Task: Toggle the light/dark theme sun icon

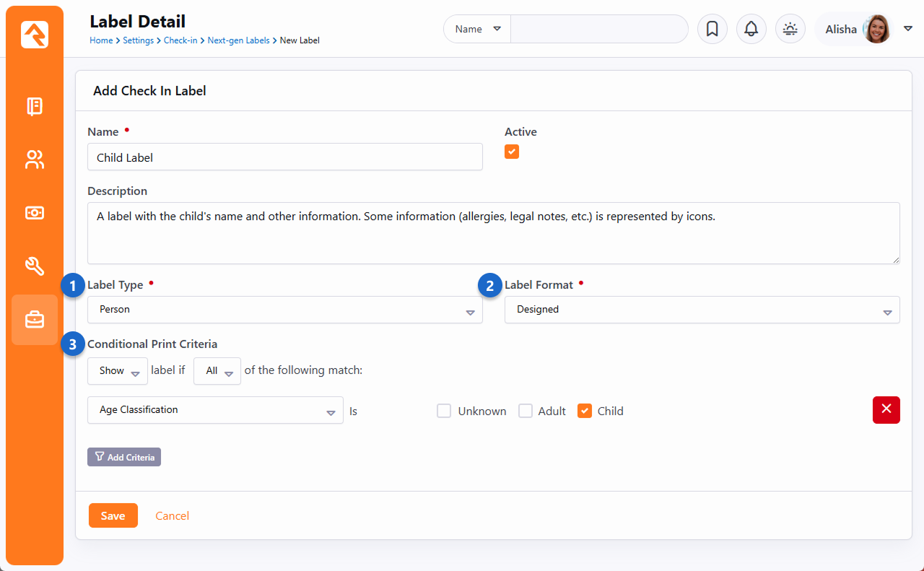Action: click(790, 30)
